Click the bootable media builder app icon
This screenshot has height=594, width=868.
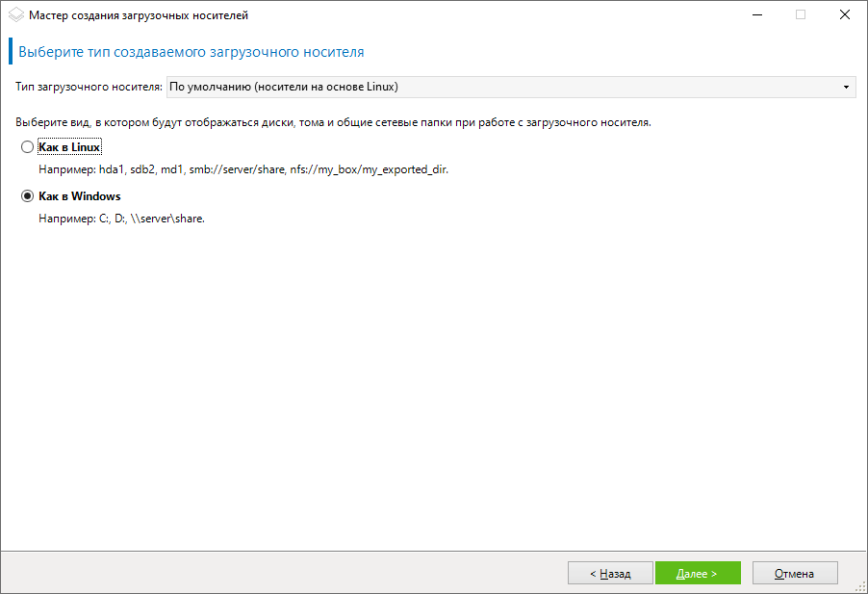[x=15, y=15]
